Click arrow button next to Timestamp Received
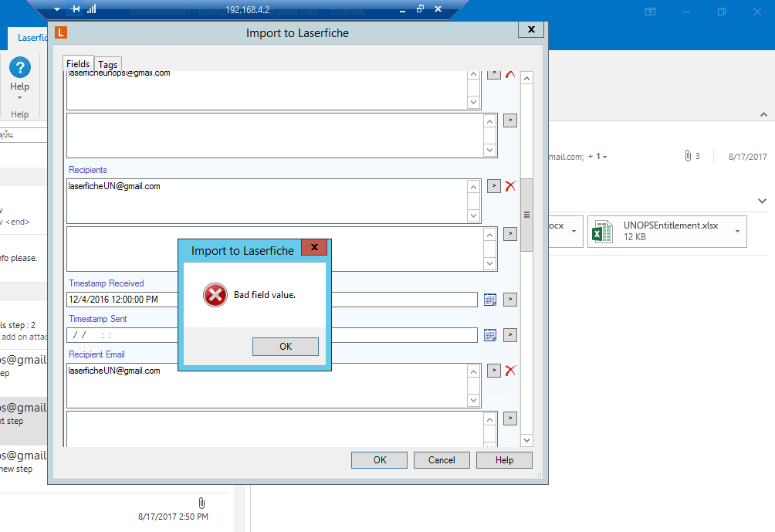The height and width of the screenshot is (532, 775). tap(510, 299)
